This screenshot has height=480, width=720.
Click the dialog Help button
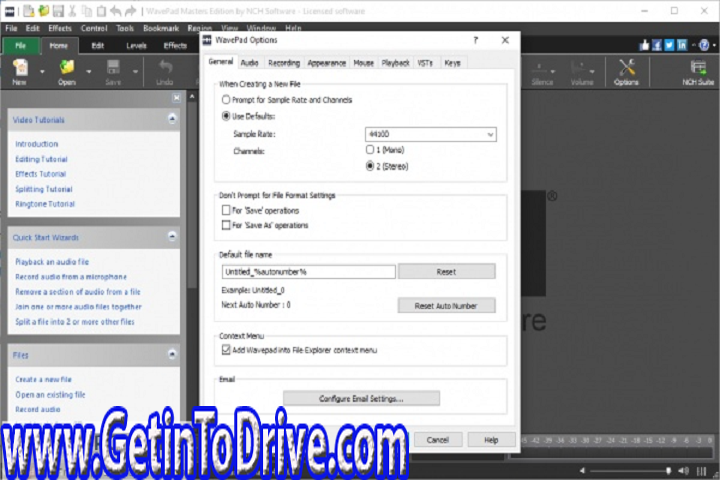491,440
